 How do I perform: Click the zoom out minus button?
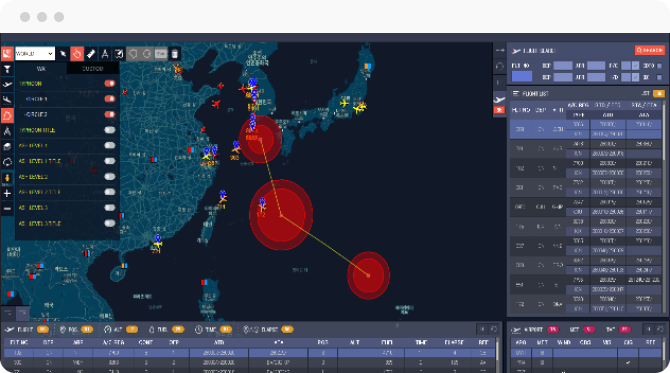pos(7,209)
